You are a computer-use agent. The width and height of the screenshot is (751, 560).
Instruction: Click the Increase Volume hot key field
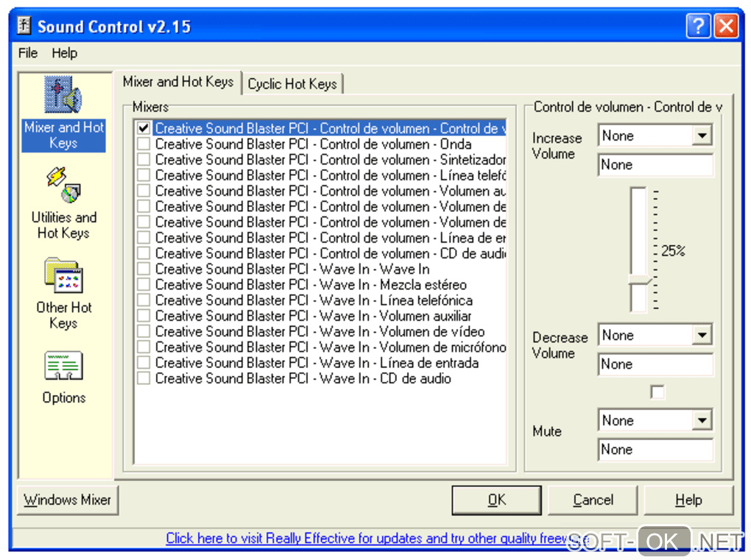coord(655,165)
